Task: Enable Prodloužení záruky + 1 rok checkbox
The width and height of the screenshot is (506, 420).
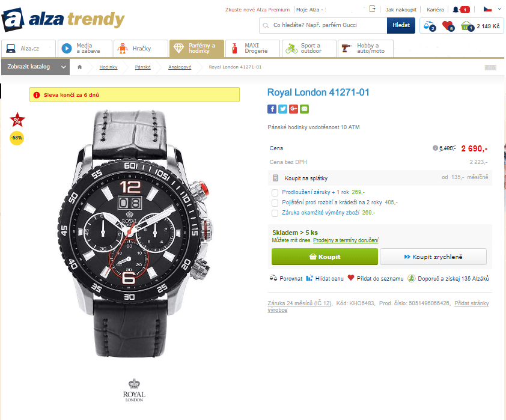Action: (275, 193)
